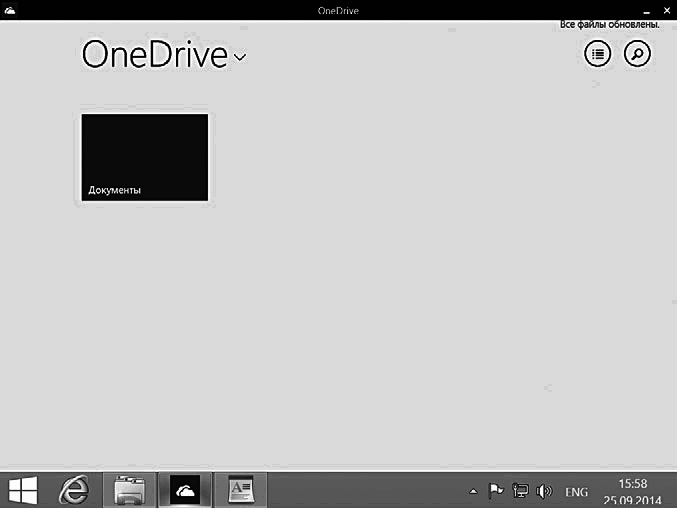Click status text Все файлы обновлены
This screenshot has width=677, height=508.
pyautogui.click(x=610, y=25)
